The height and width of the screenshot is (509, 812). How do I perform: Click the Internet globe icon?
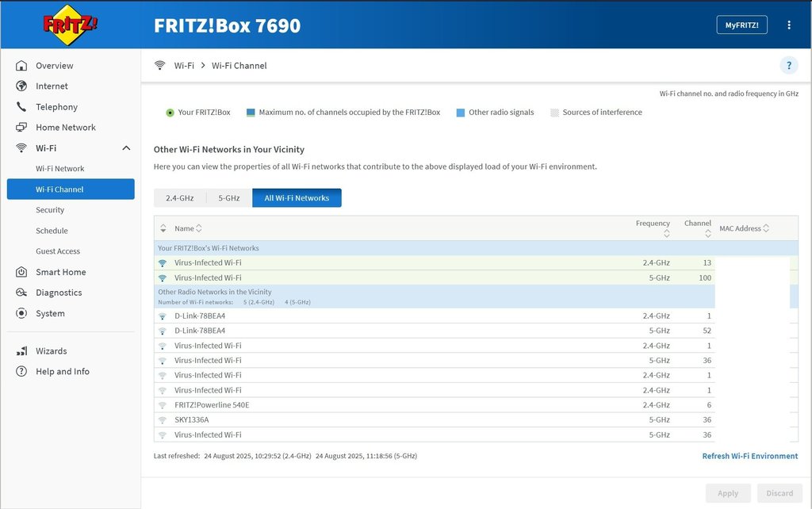point(21,86)
